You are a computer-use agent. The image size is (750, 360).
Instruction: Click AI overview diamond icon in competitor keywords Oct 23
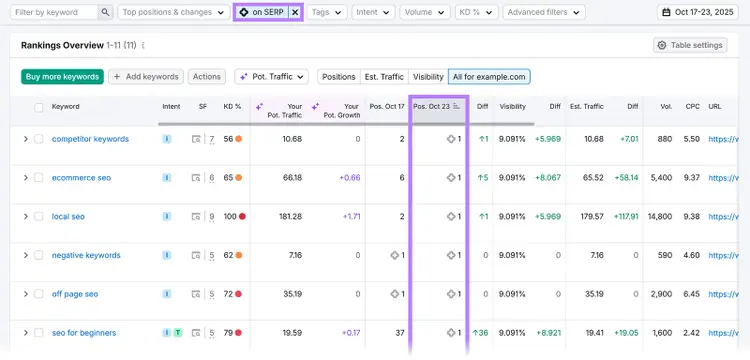(x=451, y=139)
